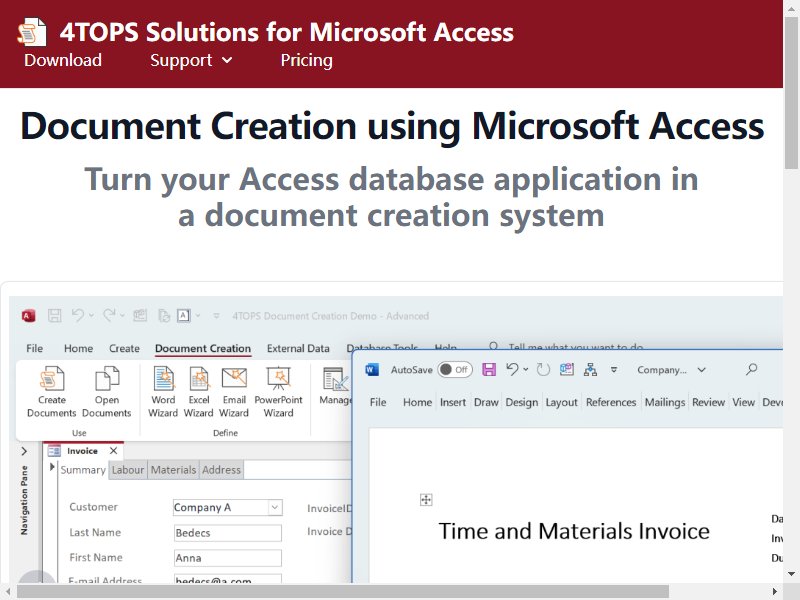Open the File tab in Access
The image size is (800, 600).
point(34,348)
